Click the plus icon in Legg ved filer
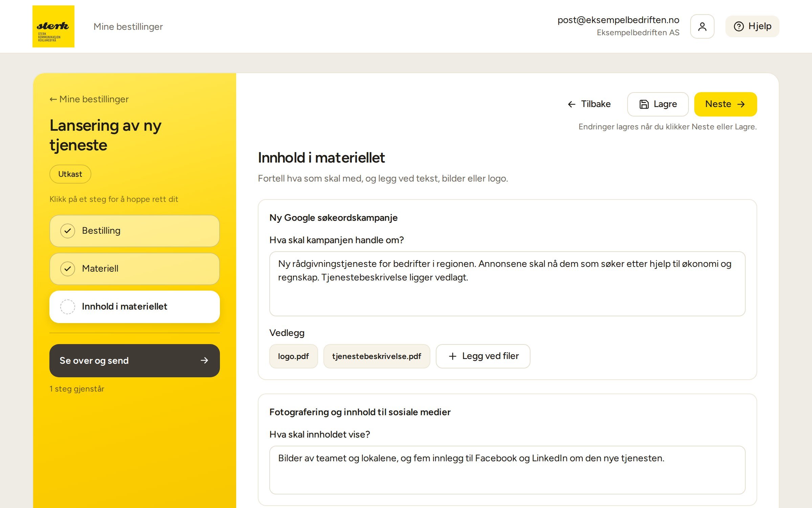The height and width of the screenshot is (508, 812). pyautogui.click(x=453, y=356)
